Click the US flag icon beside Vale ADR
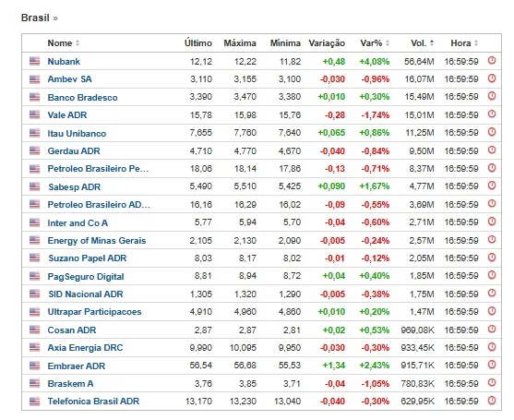This screenshot has width=514, height=420. [x=34, y=114]
